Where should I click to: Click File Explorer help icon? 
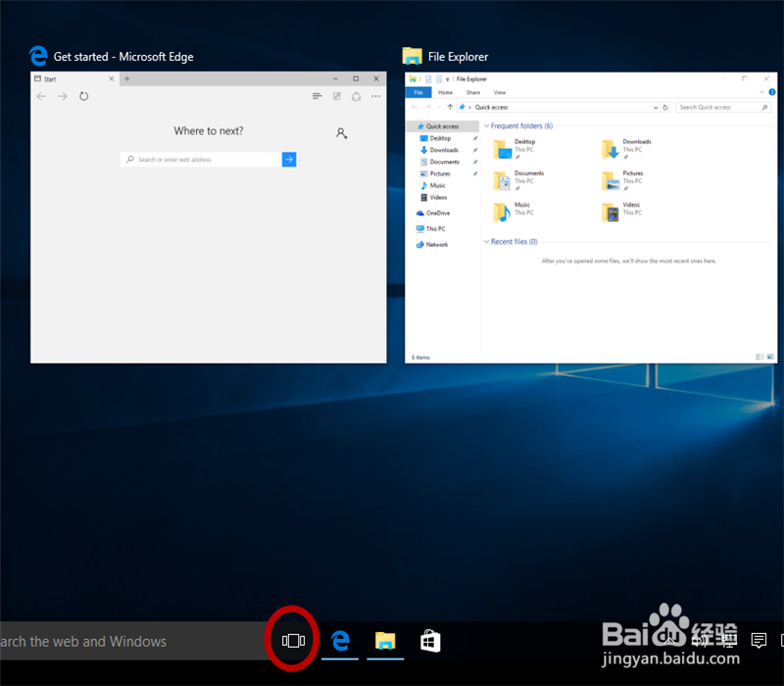tap(772, 92)
